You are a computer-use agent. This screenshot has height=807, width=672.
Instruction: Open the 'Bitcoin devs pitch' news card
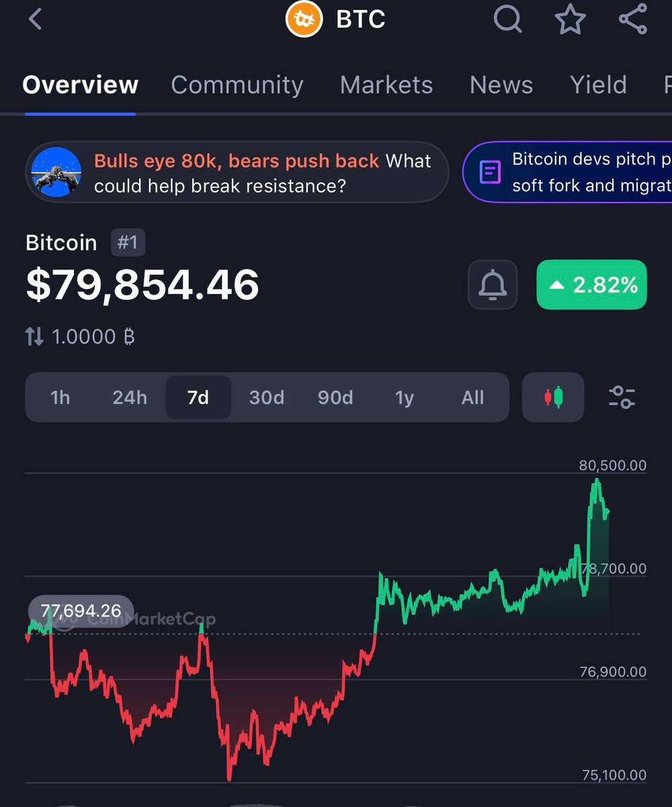(x=568, y=172)
